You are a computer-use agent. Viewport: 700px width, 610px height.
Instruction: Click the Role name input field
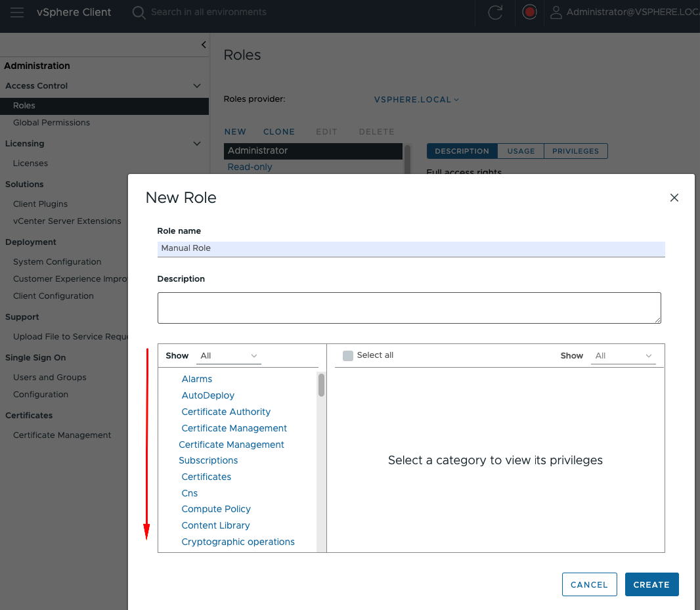coord(410,248)
